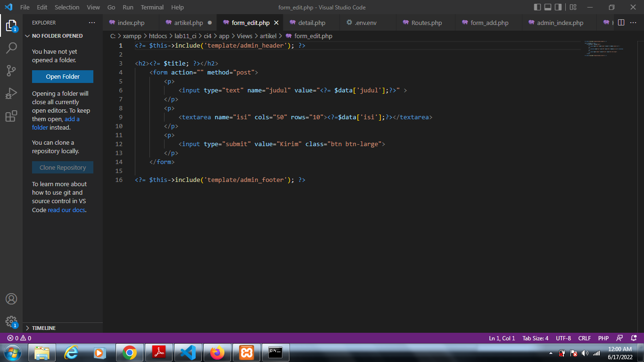Viewport: 644px width, 362px height.
Task: Open the Source Control view
Action: click(11, 70)
